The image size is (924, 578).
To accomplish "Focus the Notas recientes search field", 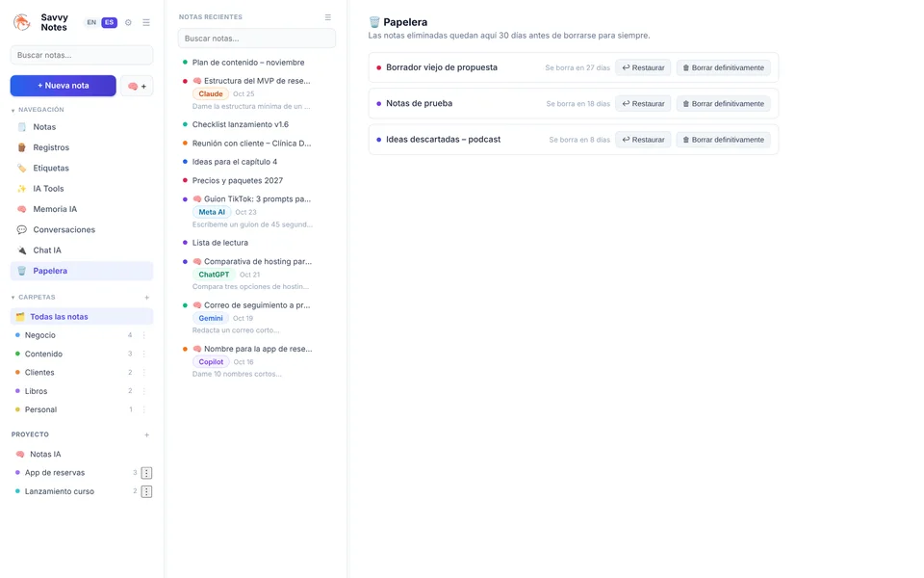I will coord(257,39).
